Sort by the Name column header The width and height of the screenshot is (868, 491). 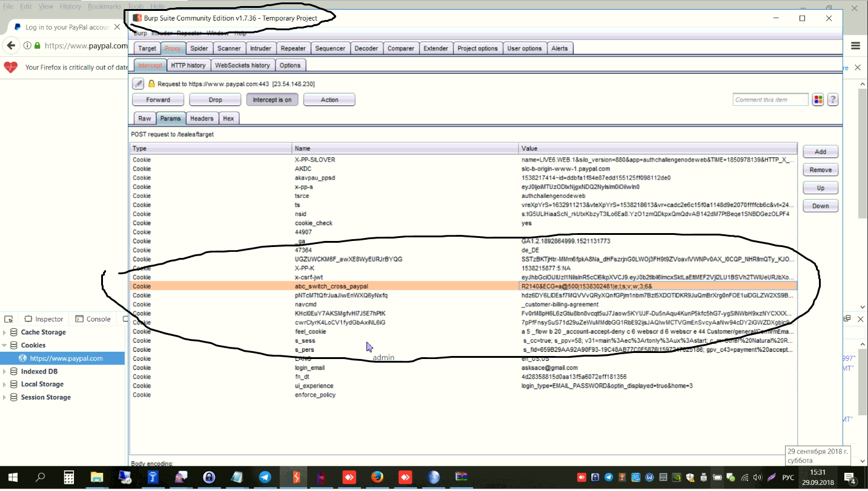coord(405,148)
